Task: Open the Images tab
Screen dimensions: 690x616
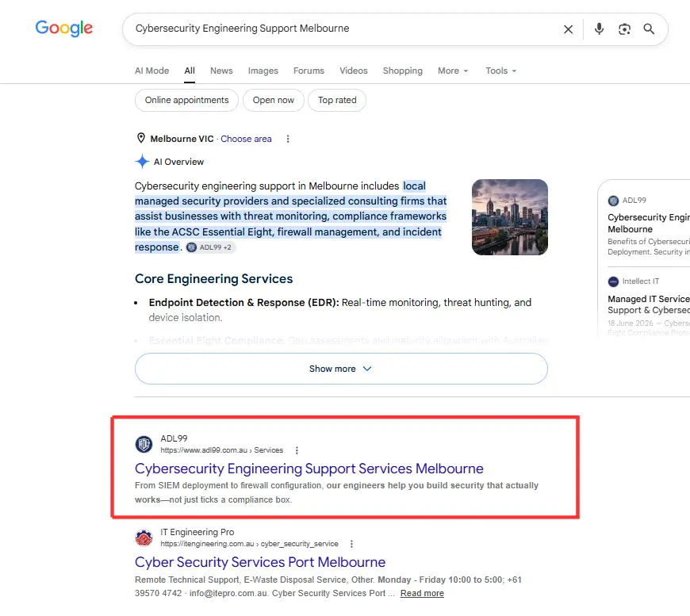Action: click(x=263, y=71)
